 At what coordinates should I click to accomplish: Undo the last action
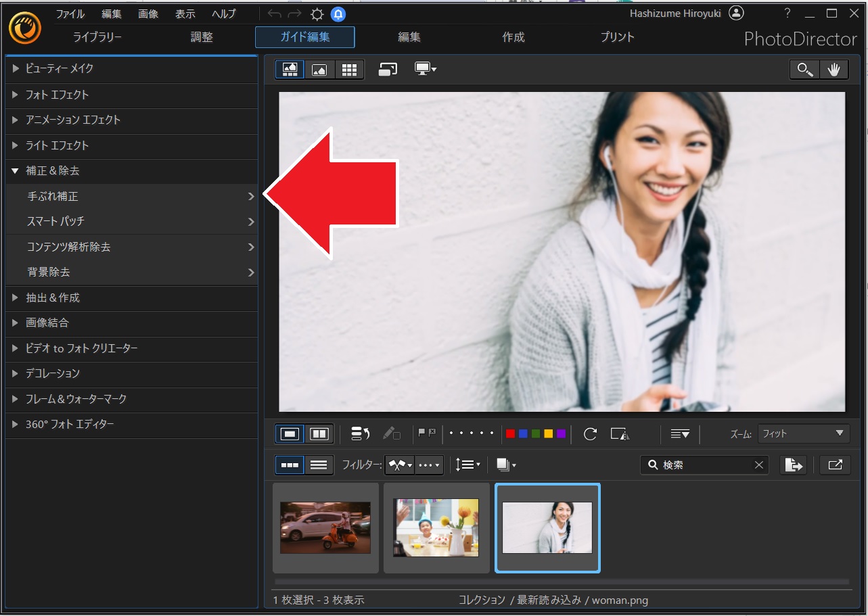(x=274, y=14)
